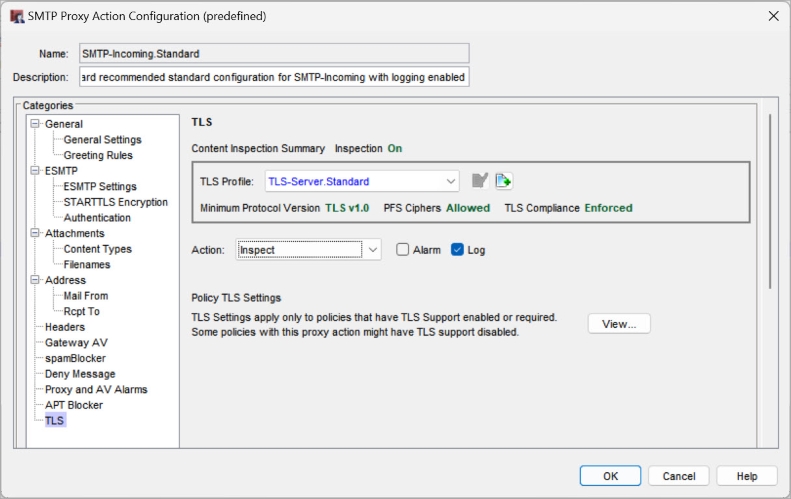Screen dimensions: 791x499
Task: Collapse the General tree node
Action: 35,124
